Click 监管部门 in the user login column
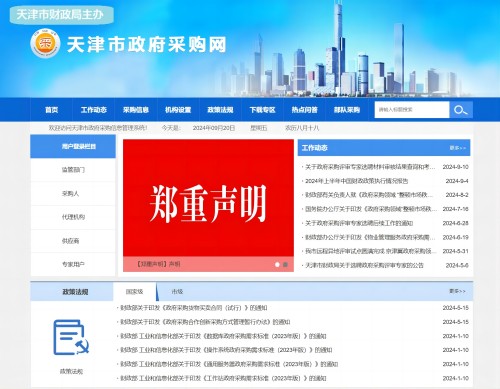 click(x=73, y=170)
